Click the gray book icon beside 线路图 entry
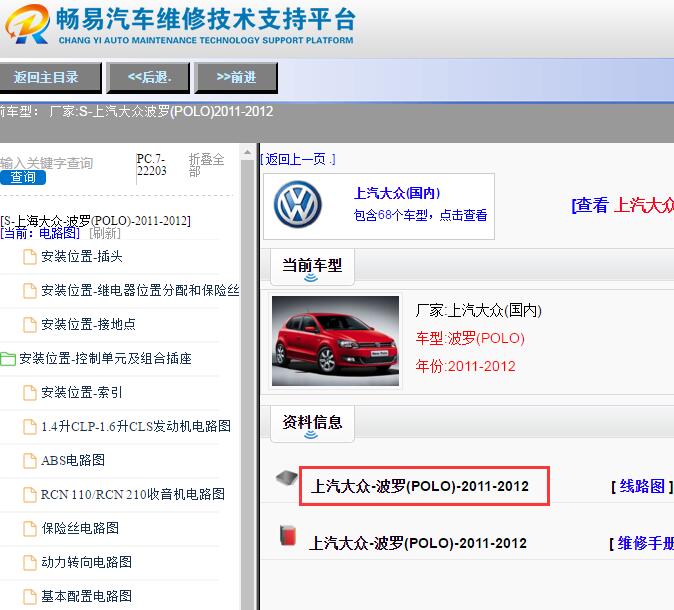Image resolution: width=674 pixels, height=610 pixels. pyautogui.click(x=287, y=478)
